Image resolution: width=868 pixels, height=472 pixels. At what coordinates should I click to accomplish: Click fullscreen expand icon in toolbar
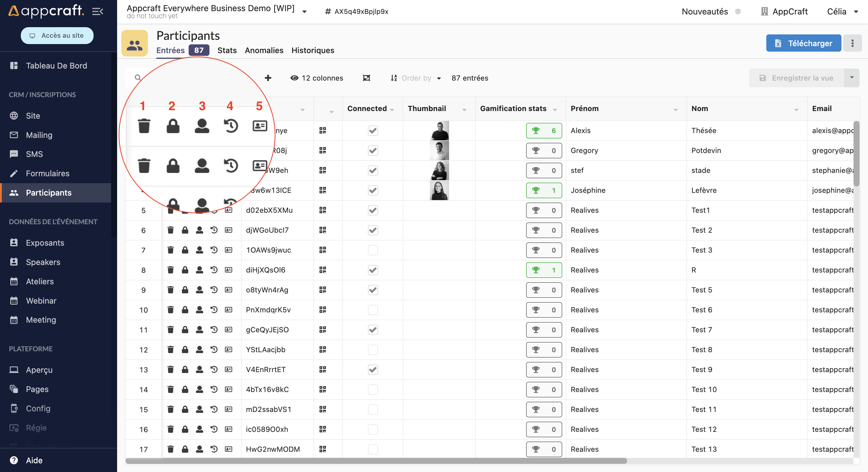tap(366, 78)
